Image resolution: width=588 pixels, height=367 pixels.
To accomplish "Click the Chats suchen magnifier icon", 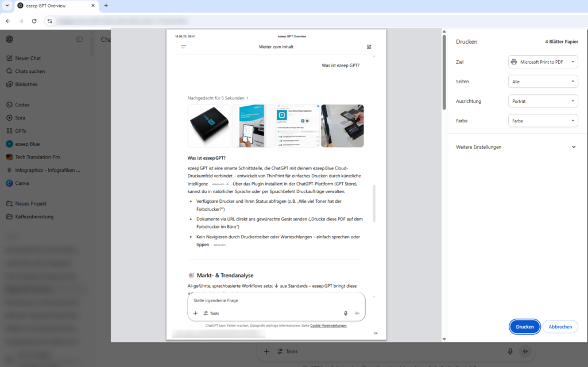I will pyautogui.click(x=9, y=71).
